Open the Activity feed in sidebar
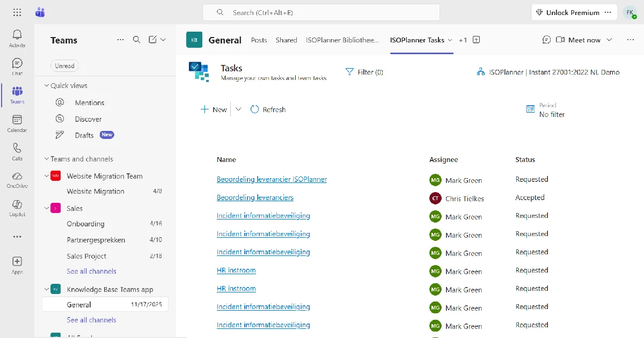The width and height of the screenshot is (644, 338). 17,38
